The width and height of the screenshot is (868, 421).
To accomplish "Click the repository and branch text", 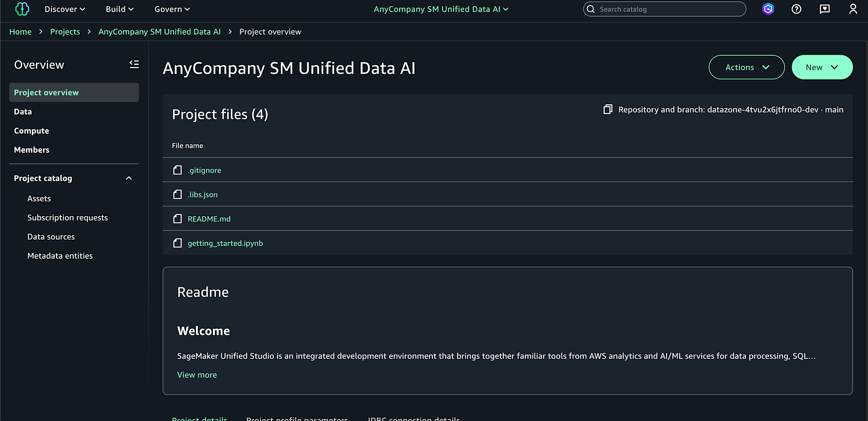I will pos(731,109).
